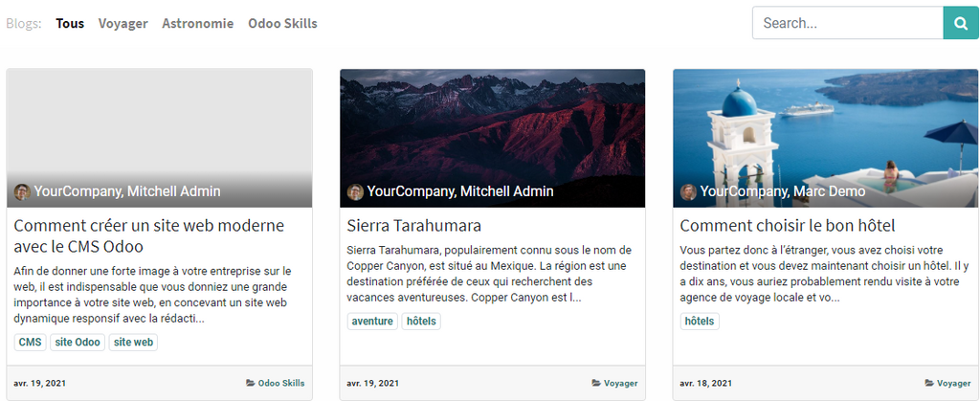Click folder icon on hotel post footer

[929, 384]
